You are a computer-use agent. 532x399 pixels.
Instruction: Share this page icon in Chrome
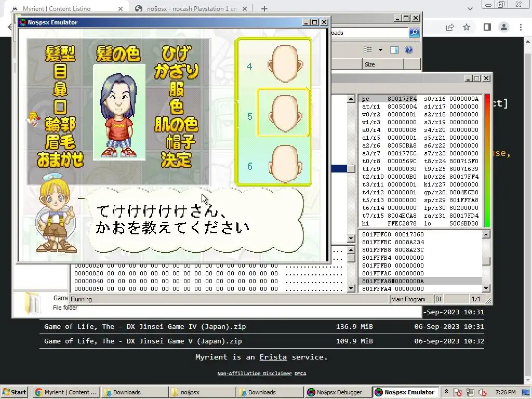[x=450, y=27]
